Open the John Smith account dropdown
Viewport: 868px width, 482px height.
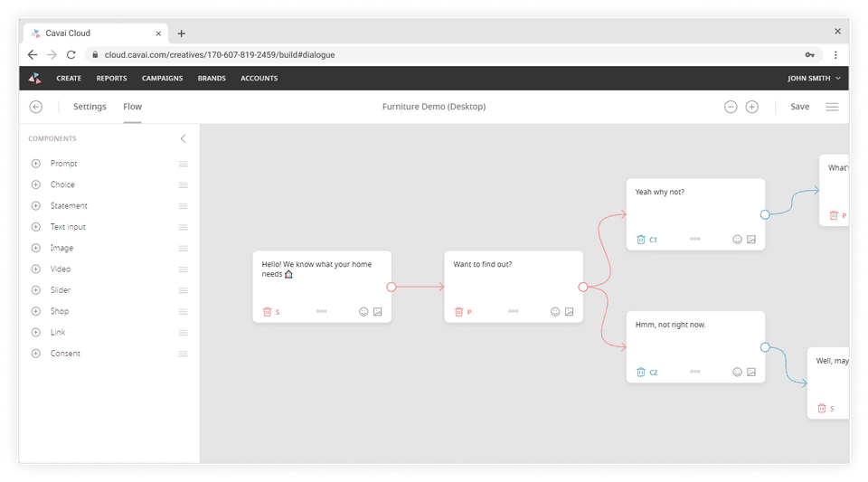tap(814, 79)
